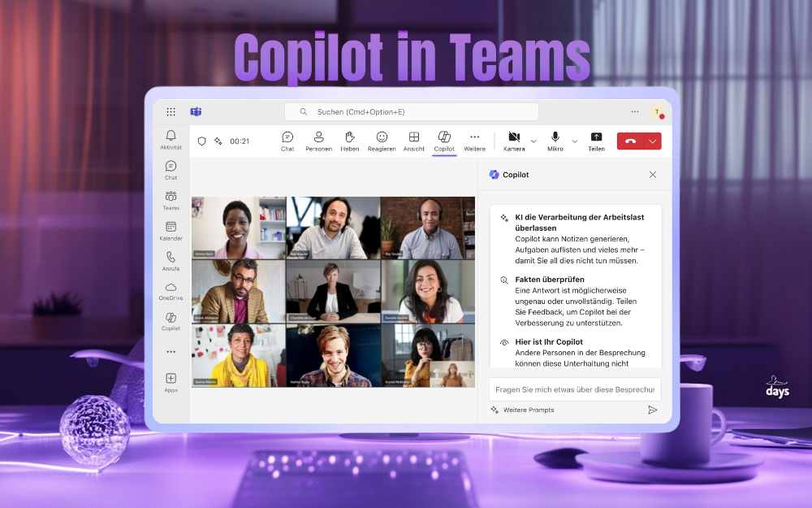The image size is (812, 508).
Task: Open Anrufe in the sidebar
Action: tap(171, 261)
